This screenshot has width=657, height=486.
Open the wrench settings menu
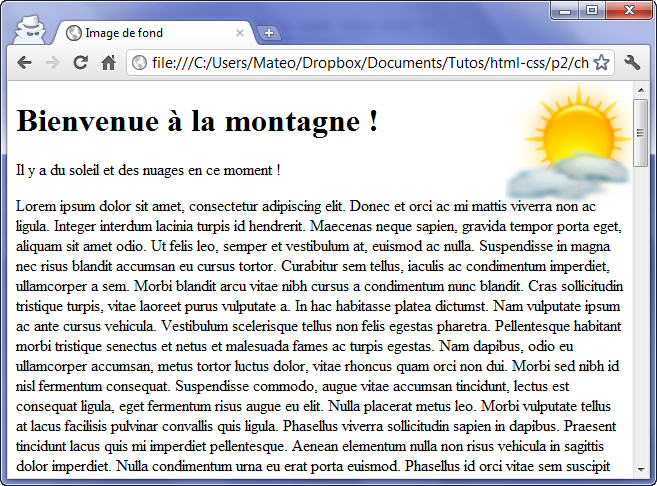pyautogui.click(x=632, y=63)
